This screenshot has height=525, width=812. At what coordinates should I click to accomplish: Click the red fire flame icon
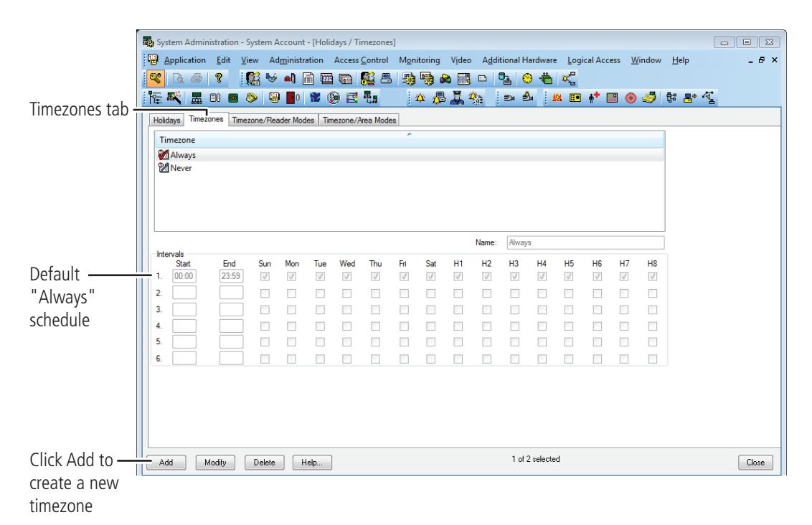(x=557, y=98)
